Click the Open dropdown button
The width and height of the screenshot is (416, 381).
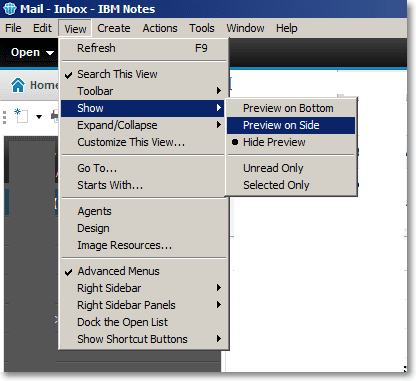click(x=32, y=52)
